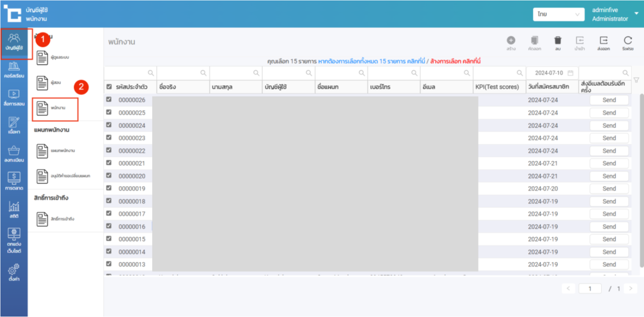Viewport: 644px width, 317px height.
Task: Uncheck the select-all checkbox in the header
Action: [x=109, y=87]
